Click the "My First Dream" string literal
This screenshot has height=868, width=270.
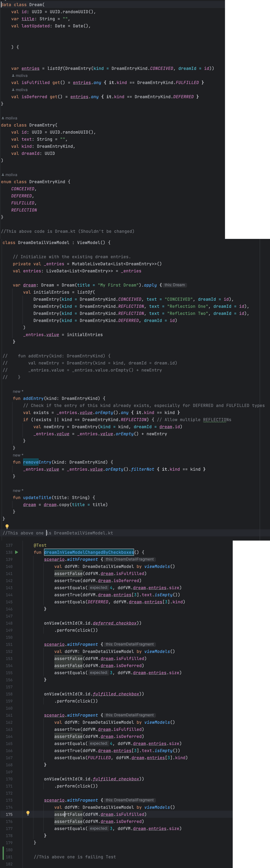(118, 285)
